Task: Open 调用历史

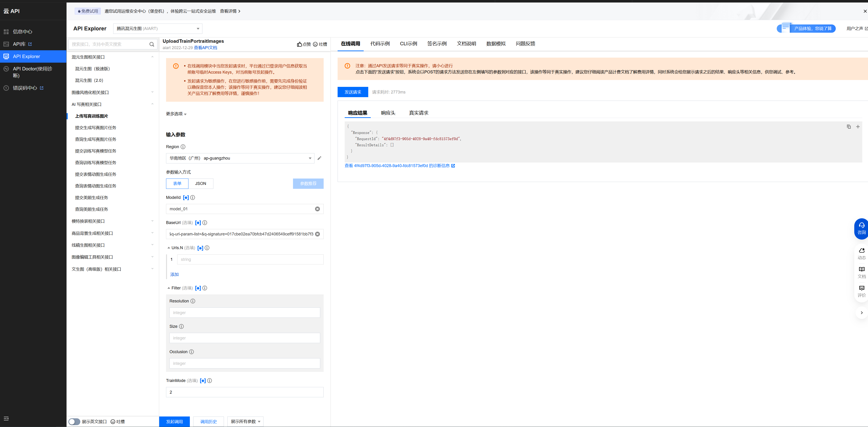Action: 209,422
